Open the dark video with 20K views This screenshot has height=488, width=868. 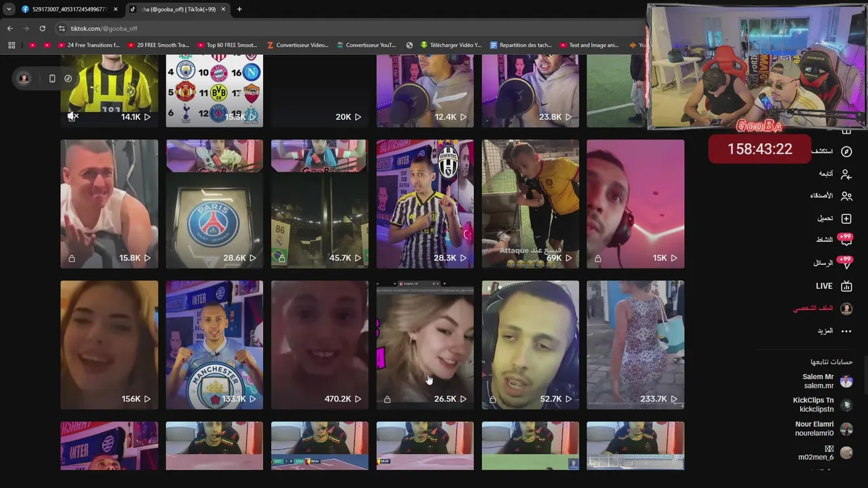coord(319,91)
